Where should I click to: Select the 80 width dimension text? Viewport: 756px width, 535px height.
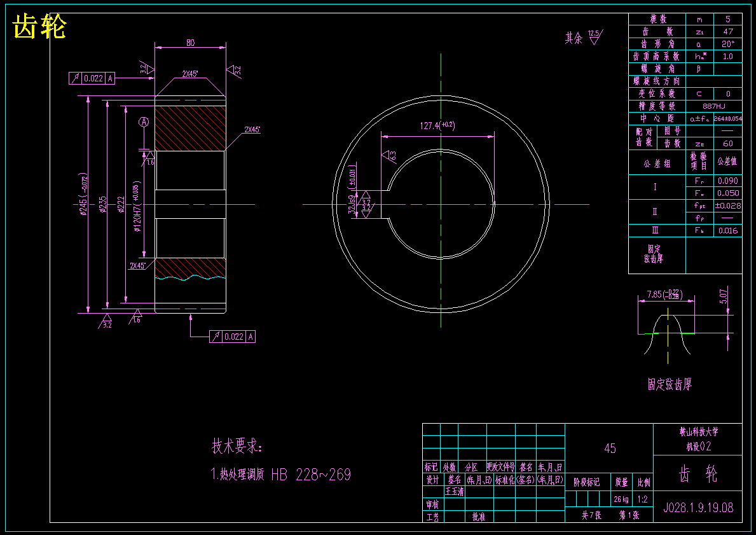[191, 43]
